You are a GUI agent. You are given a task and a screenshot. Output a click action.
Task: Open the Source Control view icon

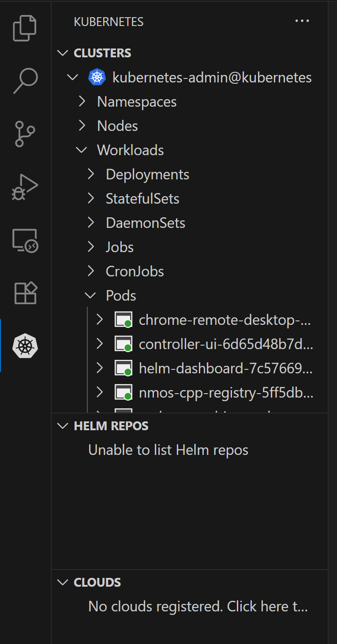25,134
